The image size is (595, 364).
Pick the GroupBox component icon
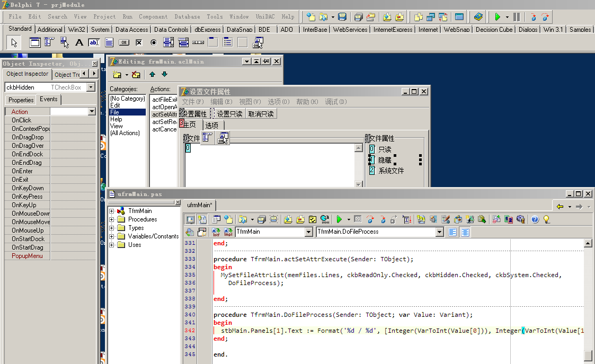click(214, 42)
